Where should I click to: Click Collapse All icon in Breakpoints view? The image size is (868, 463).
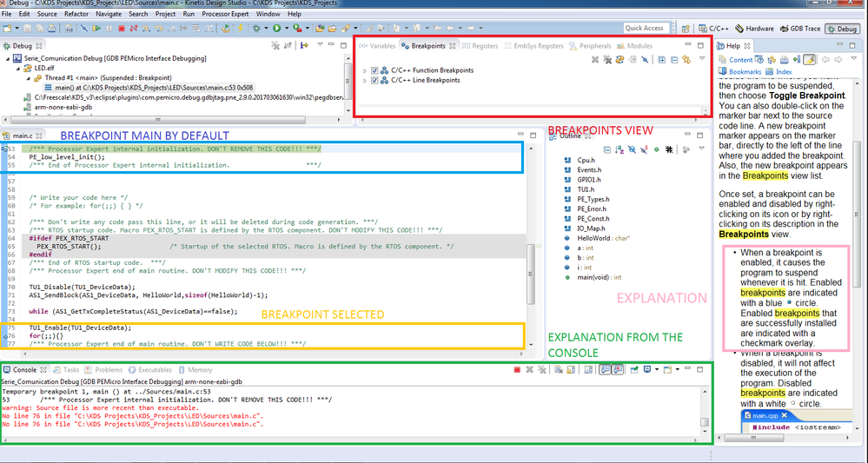[x=674, y=60]
